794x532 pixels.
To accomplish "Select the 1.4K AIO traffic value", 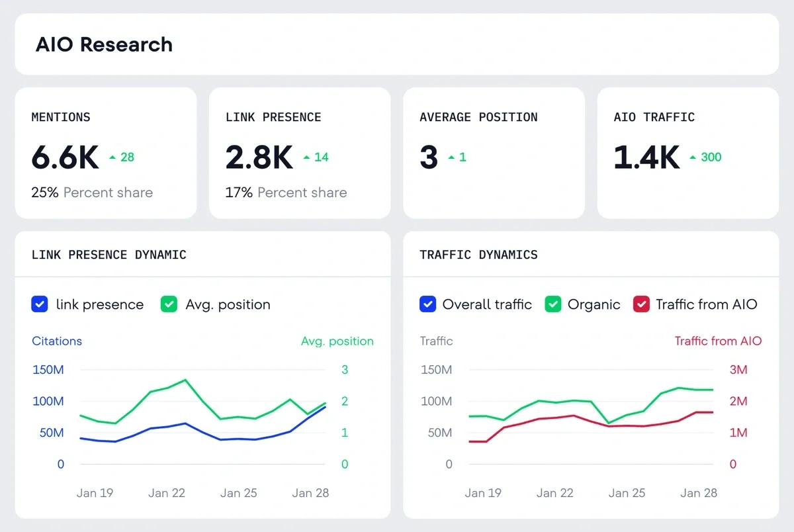I will [x=646, y=157].
